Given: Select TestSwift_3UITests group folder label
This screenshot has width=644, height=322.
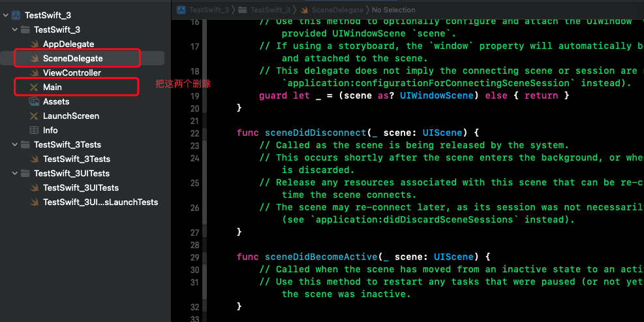Looking at the screenshot, I should pyautogui.click(x=72, y=174).
